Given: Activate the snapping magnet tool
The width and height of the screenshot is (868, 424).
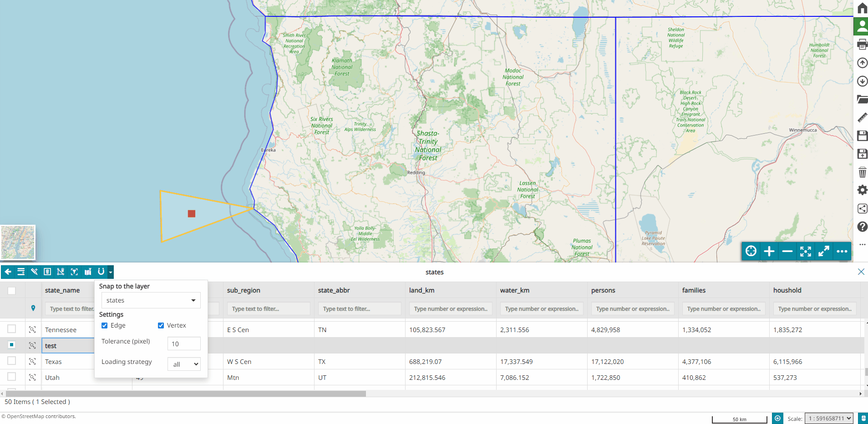Looking at the screenshot, I should tap(101, 272).
